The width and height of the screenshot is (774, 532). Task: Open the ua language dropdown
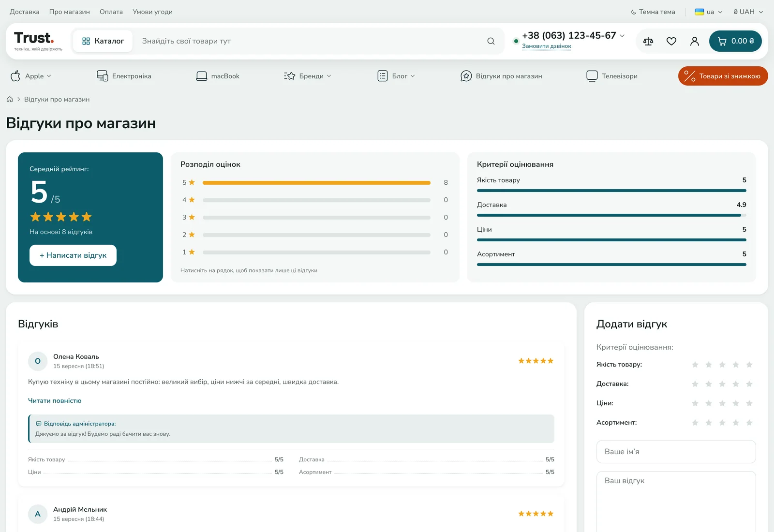(x=709, y=12)
